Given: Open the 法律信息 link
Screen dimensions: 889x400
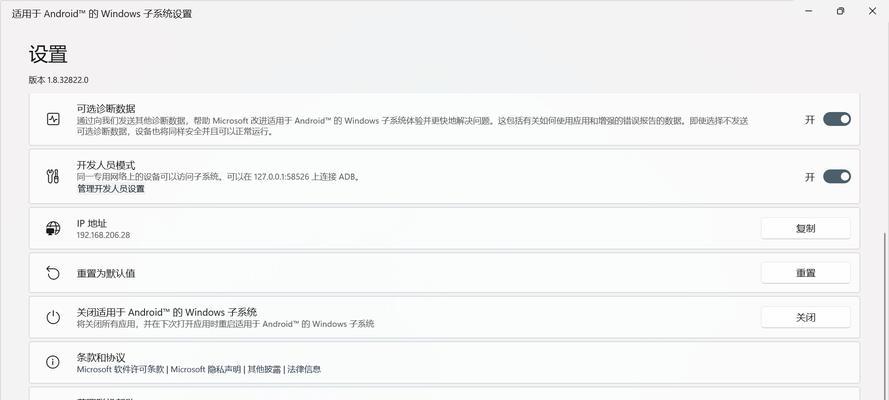Looking at the screenshot, I should pos(304,369).
